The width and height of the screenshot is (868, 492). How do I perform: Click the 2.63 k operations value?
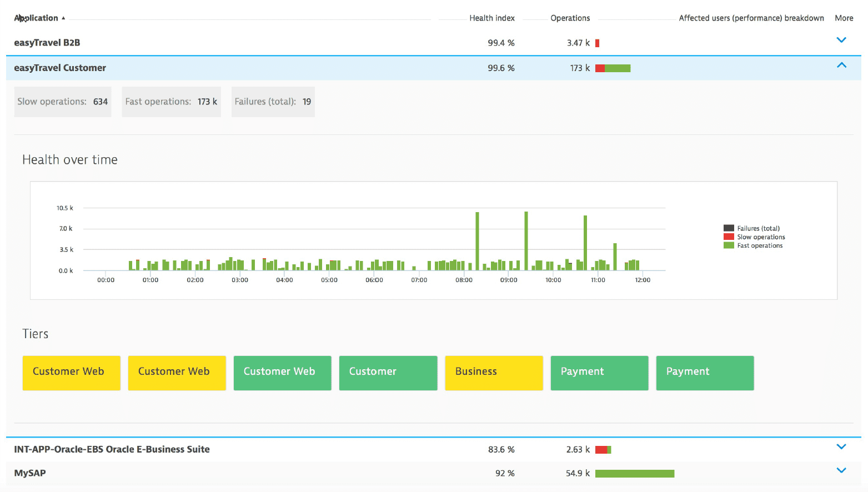[578, 449]
